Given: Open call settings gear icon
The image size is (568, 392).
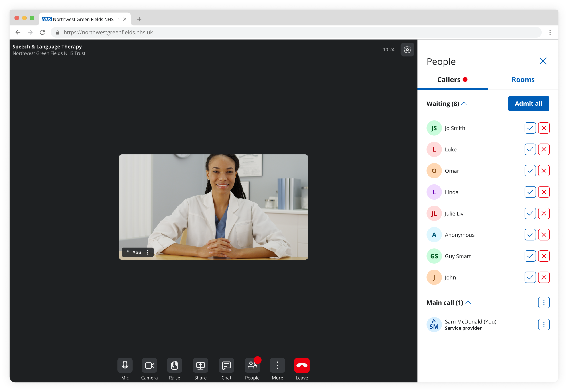Looking at the screenshot, I should [407, 50].
